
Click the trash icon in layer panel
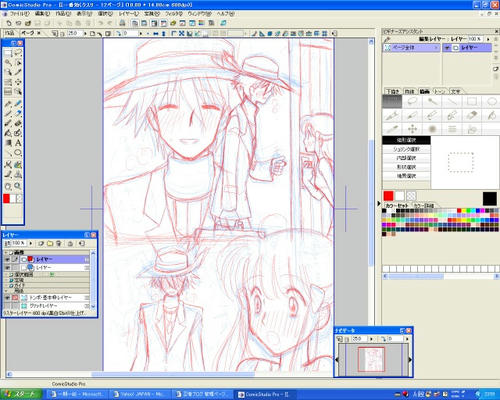(x=58, y=244)
